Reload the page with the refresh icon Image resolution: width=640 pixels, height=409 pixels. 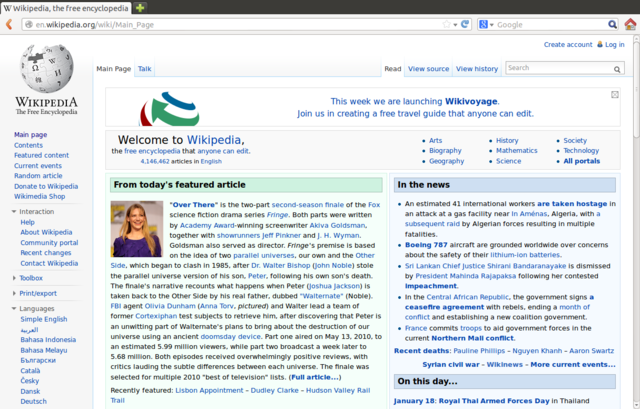point(467,24)
